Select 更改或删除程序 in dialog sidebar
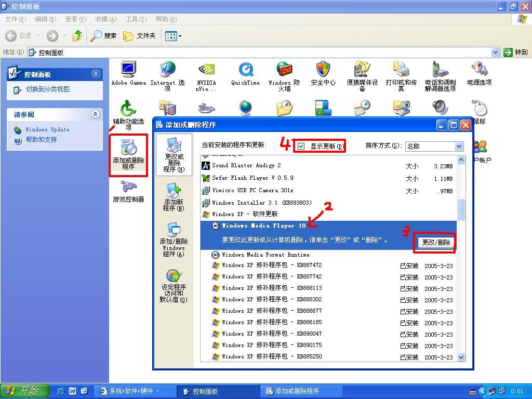 coord(174,155)
